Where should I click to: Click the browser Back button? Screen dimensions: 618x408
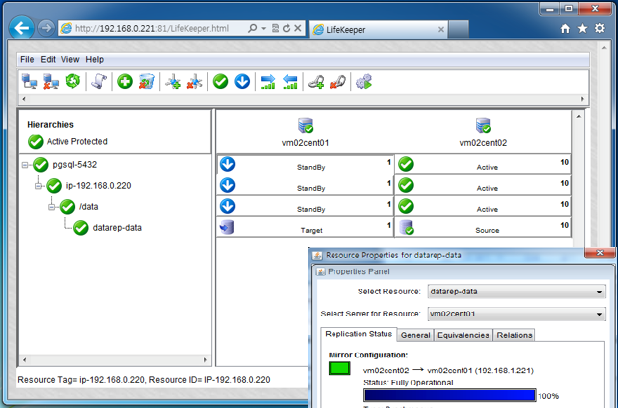(x=21, y=28)
